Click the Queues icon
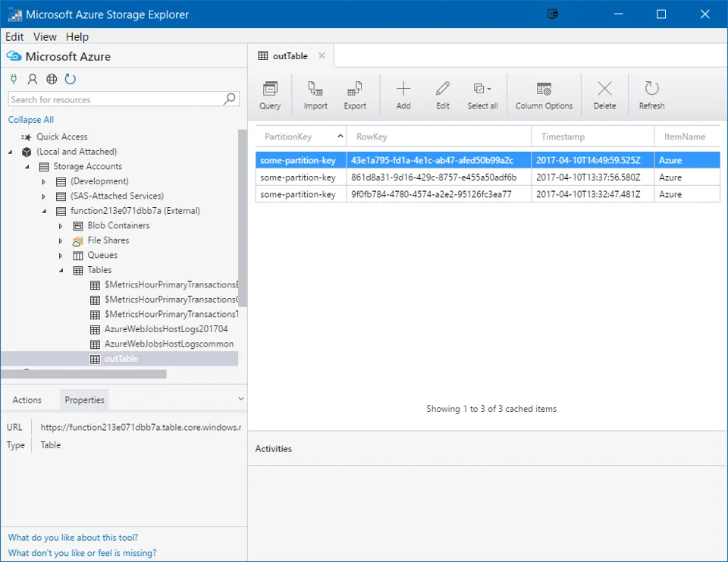The image size is (728, 562). (78, 256)
